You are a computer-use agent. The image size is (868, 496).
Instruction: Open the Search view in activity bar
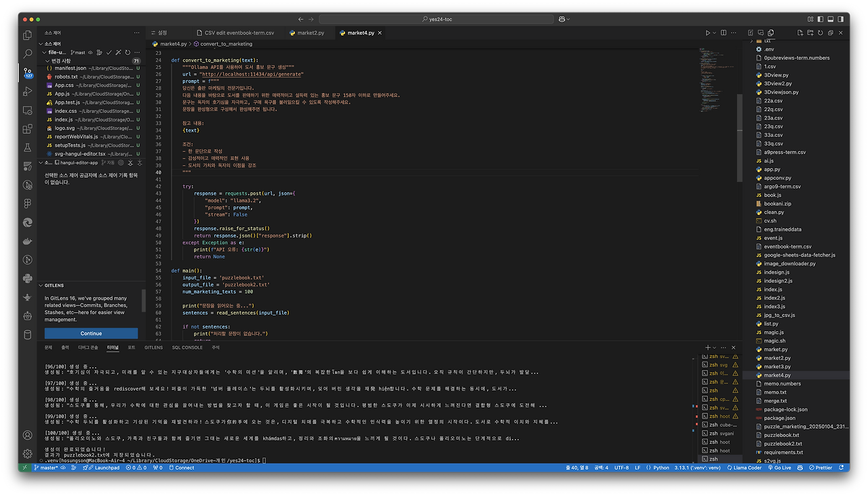tap(27, 53)
